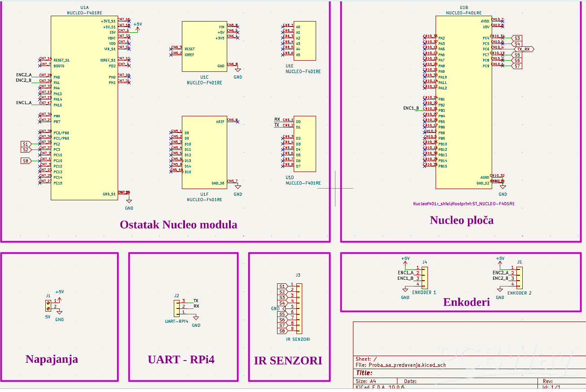Select the 'Title:' field in title block
Image resolution: width=586 pixels, height=392 pixels.
pyautogui.click(x=364, y=373)
